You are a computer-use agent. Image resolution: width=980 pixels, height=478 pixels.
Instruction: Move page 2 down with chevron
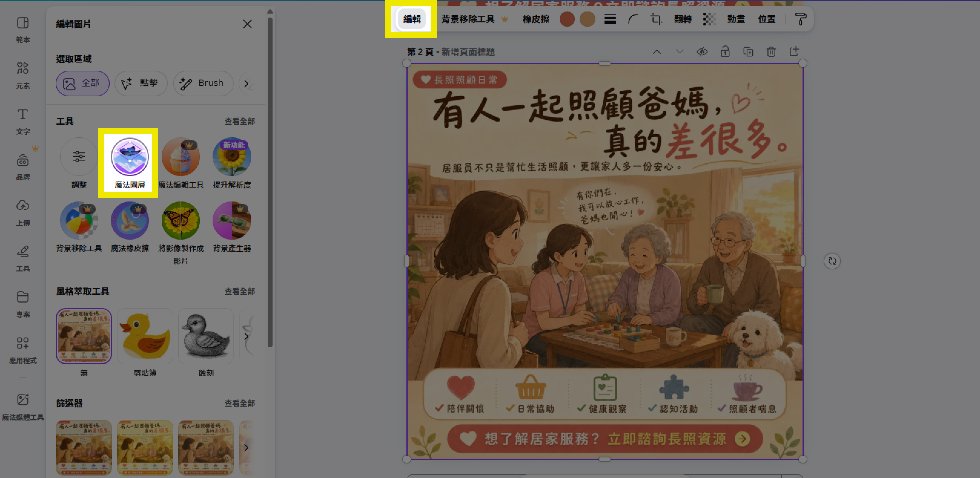[680, 52]
